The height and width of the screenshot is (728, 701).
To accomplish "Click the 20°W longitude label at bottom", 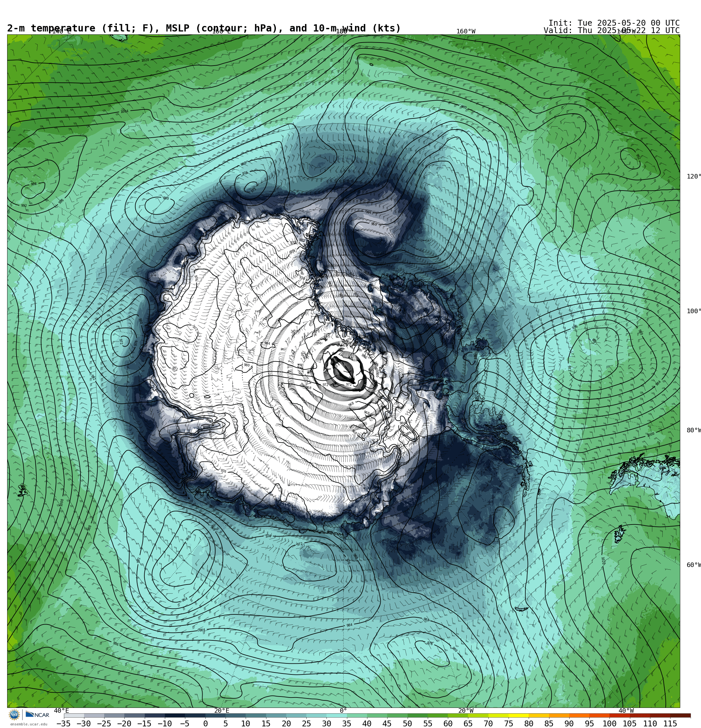I will 465,710.
